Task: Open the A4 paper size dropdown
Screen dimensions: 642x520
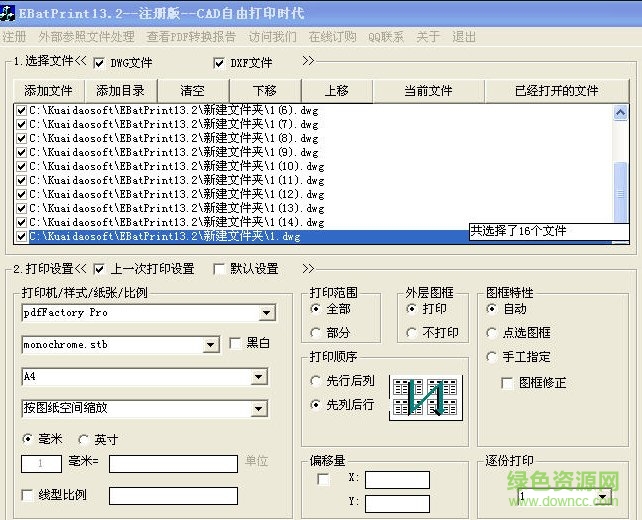Action: [259, 377]
